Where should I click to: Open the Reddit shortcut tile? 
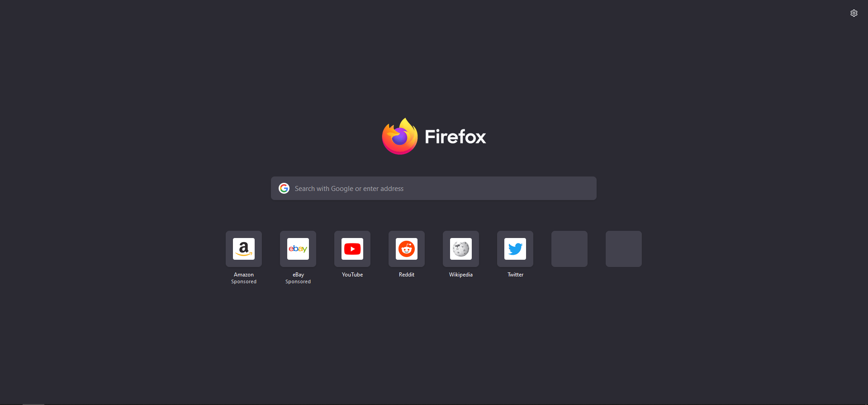(x=407, y=249)
